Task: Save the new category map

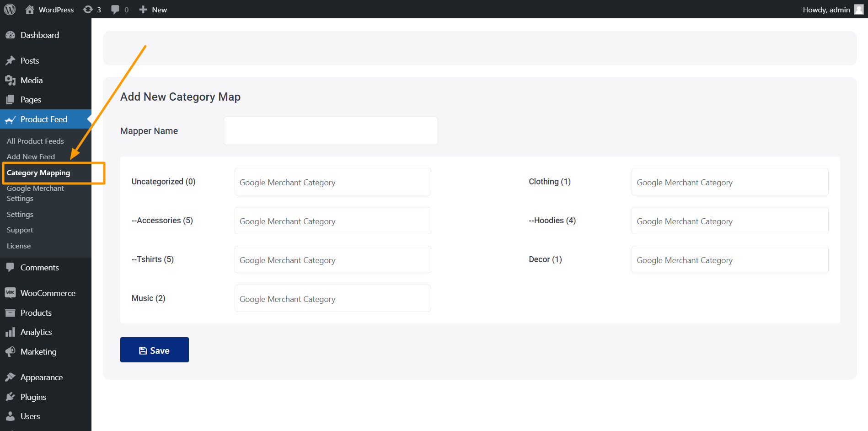Action: pos(155,350)
